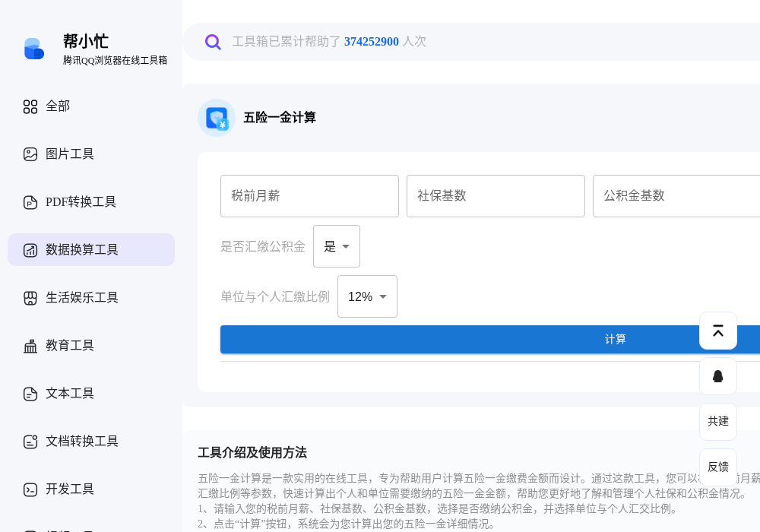
Task: Click the PDF转换工具 file icon
Action: click(x=30, y=202)
